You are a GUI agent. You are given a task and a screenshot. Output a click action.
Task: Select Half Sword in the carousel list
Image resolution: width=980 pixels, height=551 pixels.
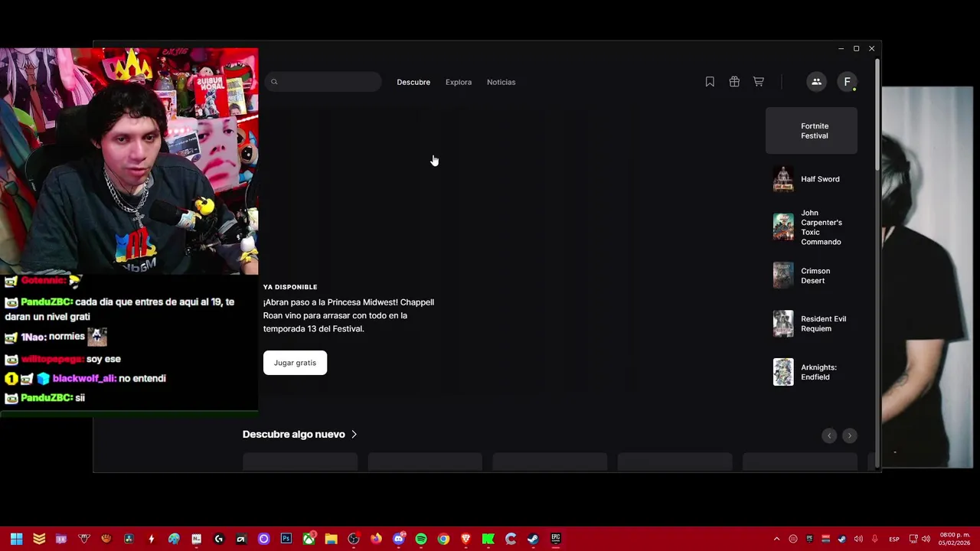click(x=812, y=179)
